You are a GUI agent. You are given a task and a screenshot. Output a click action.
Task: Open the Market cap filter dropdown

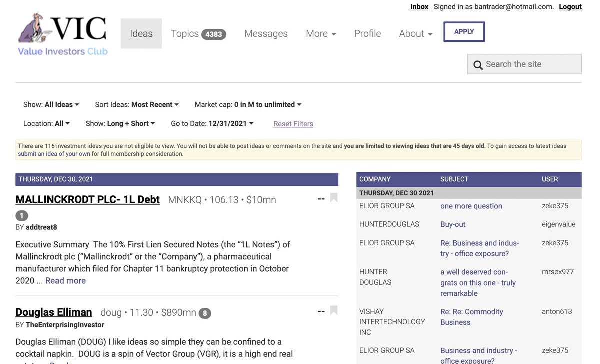[x=248, y=104]
